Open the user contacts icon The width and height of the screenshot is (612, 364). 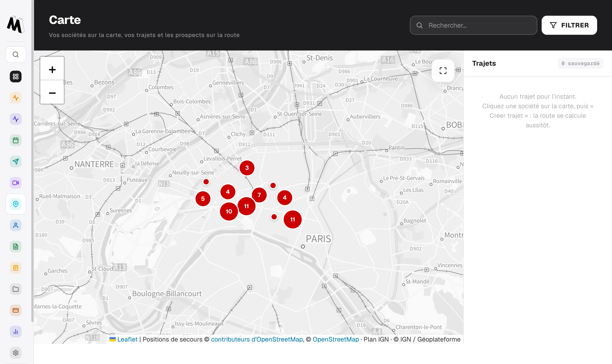point(16,225)
